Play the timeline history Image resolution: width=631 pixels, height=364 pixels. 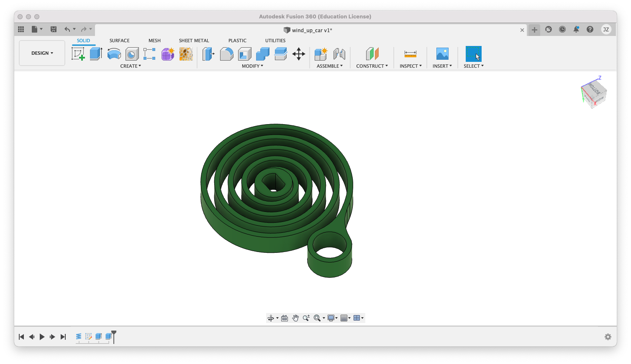tap(42, 337)
